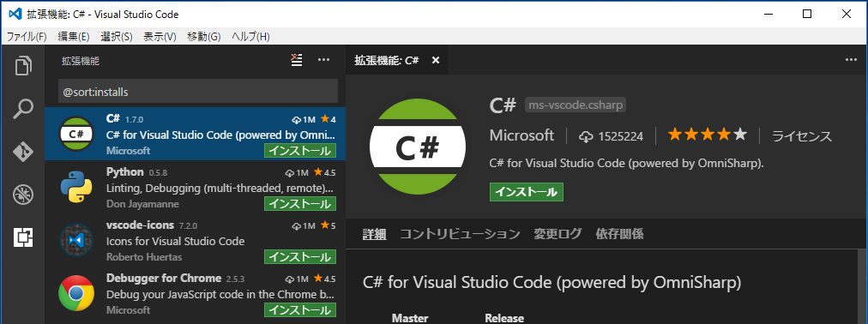Open the Explorer view in activity bar
The image size is (868, 324).
tap(22, 66)
